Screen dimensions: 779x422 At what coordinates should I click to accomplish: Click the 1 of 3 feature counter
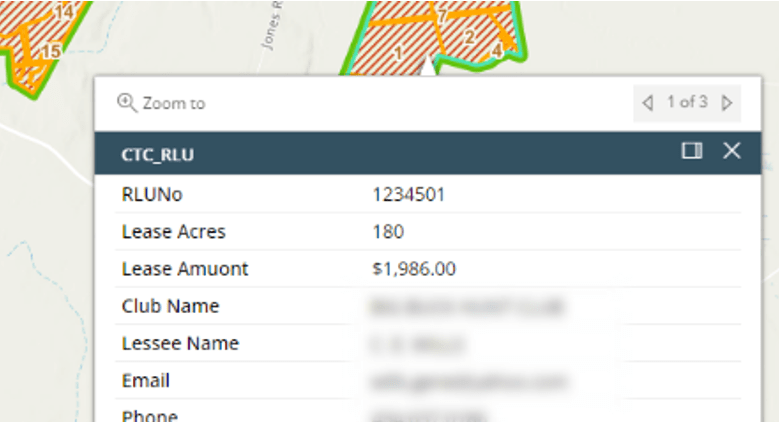point(687,102)
